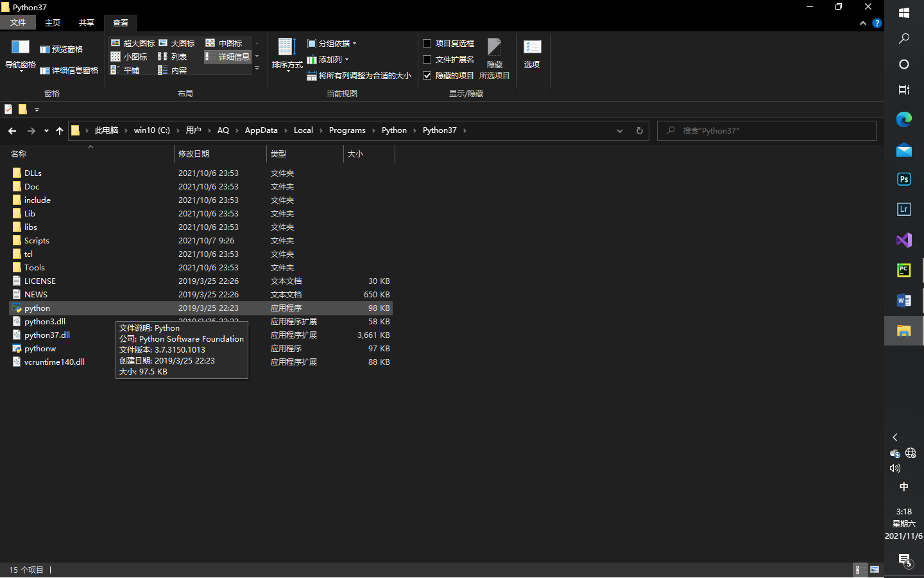
Task: Expand chevron after AppData in path
Action: coord(286,130)
